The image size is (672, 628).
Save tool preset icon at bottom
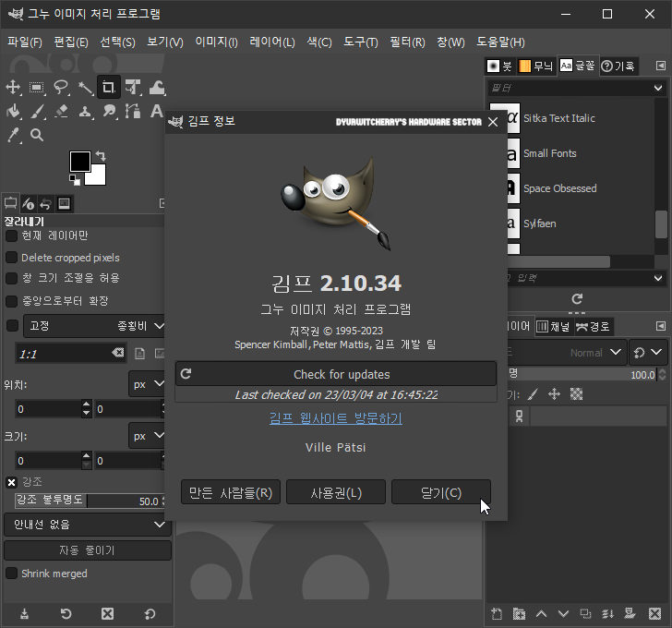coord(24,614)
